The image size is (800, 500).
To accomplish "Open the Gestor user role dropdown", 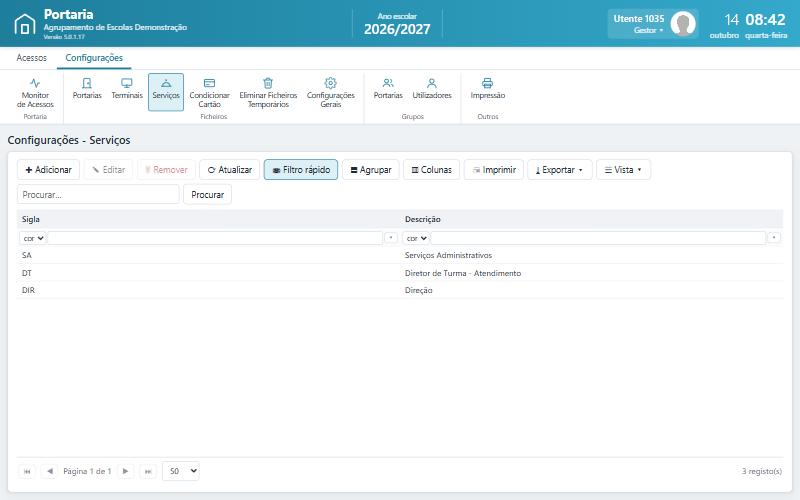I will 648,30.
